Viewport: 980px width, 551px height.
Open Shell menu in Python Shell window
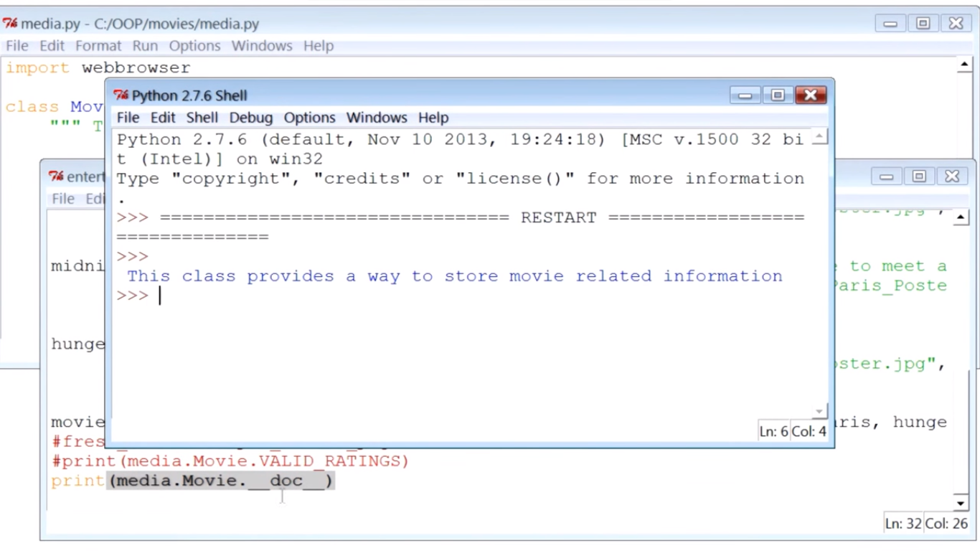click(x=202, y=118)
